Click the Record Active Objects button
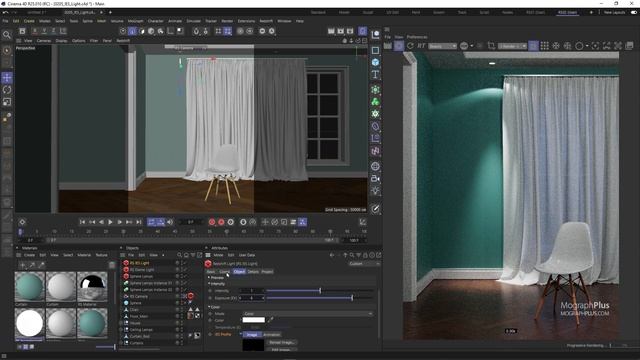Viewport: 640px width, 360px height. coord(212,222)
